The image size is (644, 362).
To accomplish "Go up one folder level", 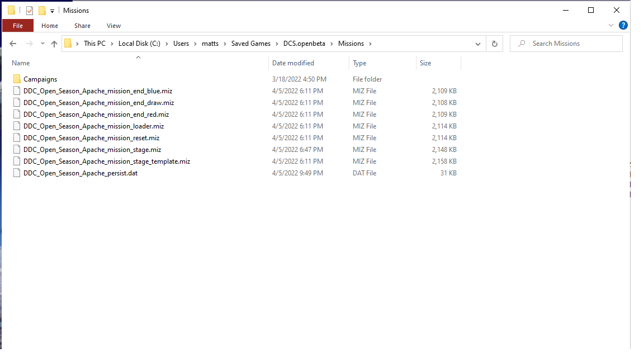I will tap(54, 44).
